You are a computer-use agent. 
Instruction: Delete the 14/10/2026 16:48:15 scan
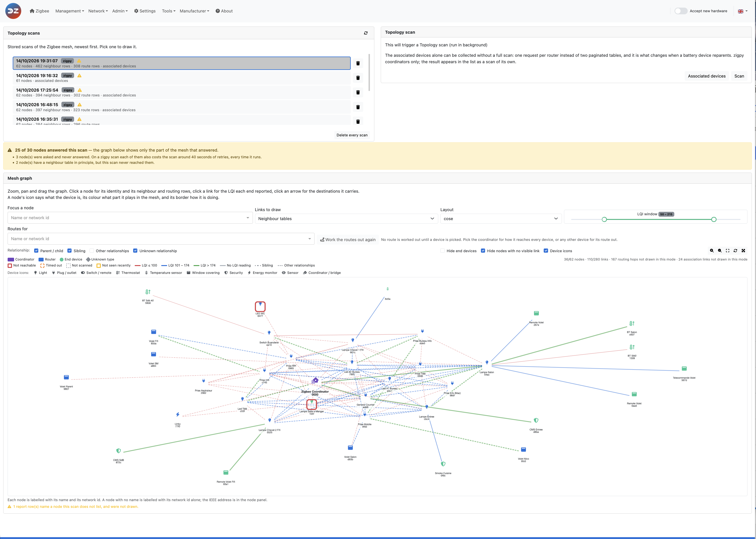pos(358,107)
